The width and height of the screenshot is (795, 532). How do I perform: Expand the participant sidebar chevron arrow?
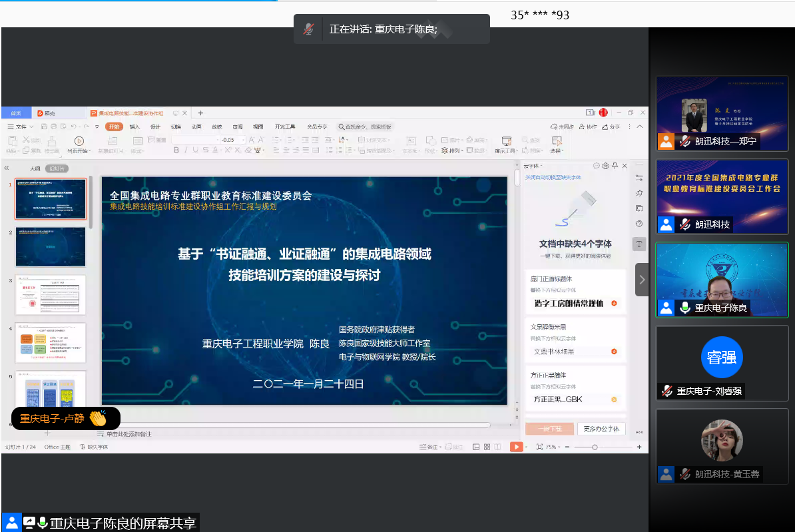642,280
